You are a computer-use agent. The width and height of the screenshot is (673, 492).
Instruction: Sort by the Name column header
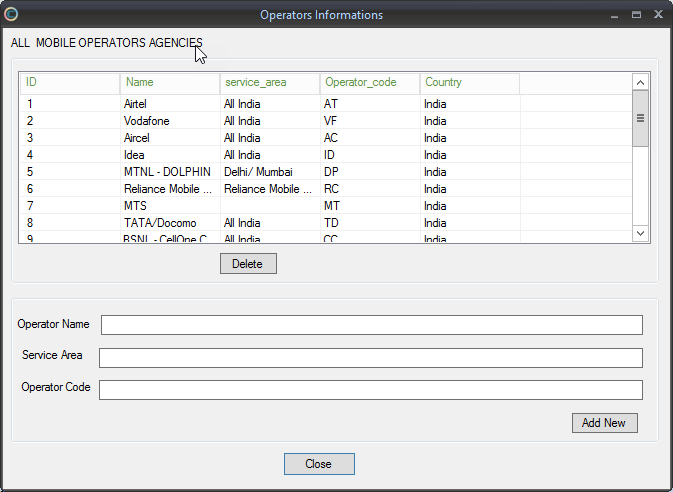(x=170, y=83)
